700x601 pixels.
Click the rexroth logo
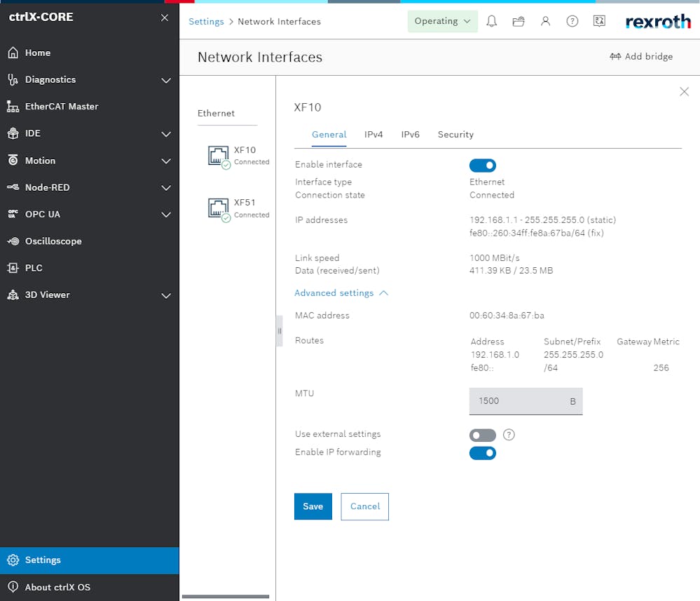(658, 22)
